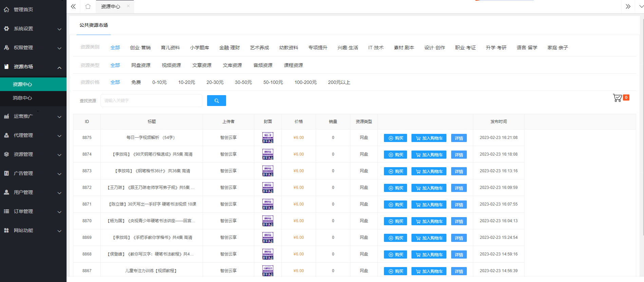Click the 资源管理 layers icon

click(6, 154)
